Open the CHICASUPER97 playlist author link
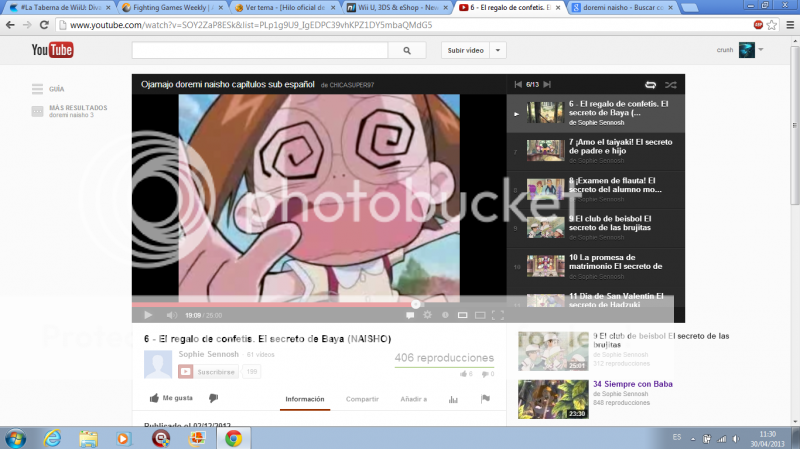 [352, 85]
